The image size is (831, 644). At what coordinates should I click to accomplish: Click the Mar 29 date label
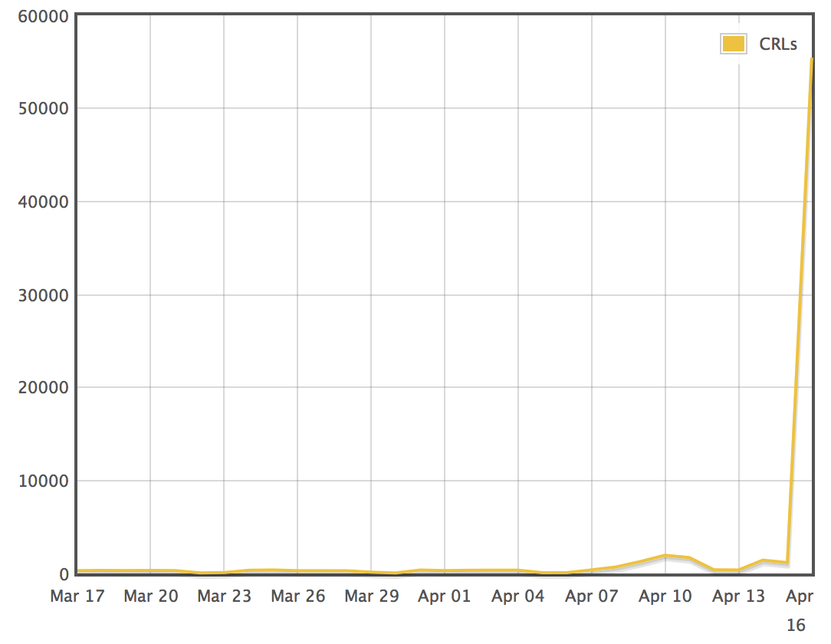tap(372, 596)
